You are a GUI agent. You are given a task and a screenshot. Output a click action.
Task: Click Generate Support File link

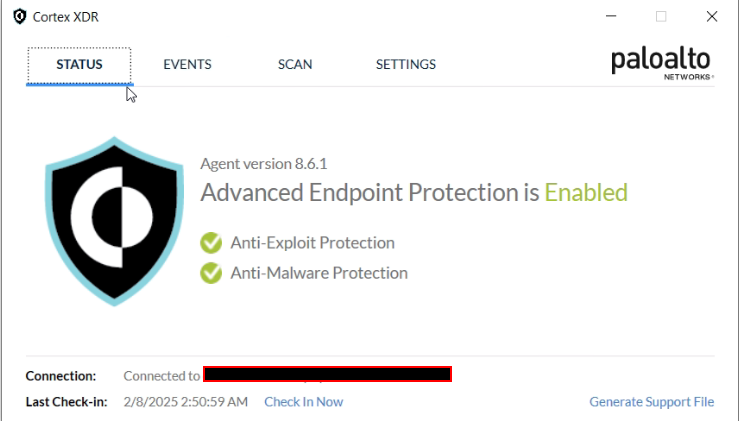[x=652, y=402]
